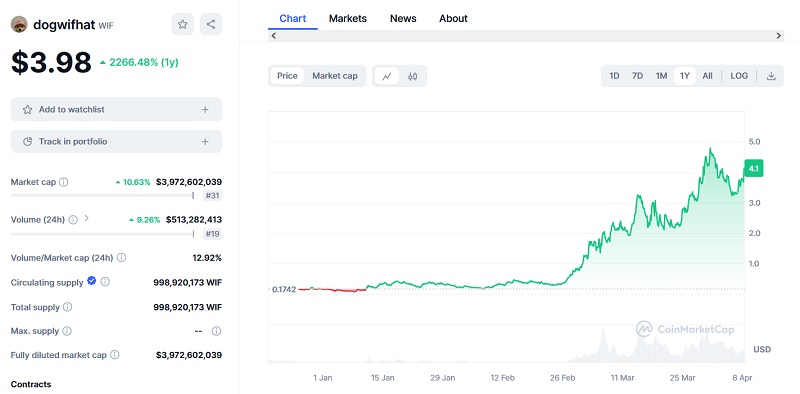Switch to candlestick chart icon
The width and height of the screenshot is (800, 394).
(x=412, y=76)
